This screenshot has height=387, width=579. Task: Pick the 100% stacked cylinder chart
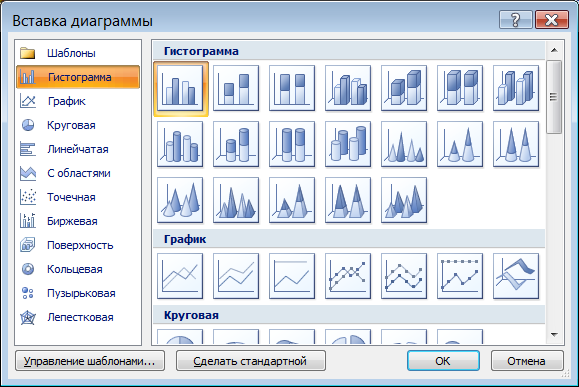point(292,144)
